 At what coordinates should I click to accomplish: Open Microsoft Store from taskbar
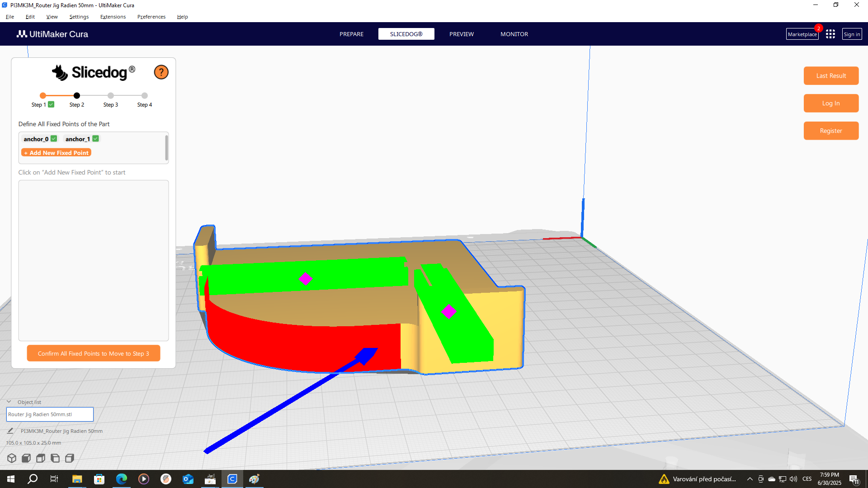click(99, 479)
